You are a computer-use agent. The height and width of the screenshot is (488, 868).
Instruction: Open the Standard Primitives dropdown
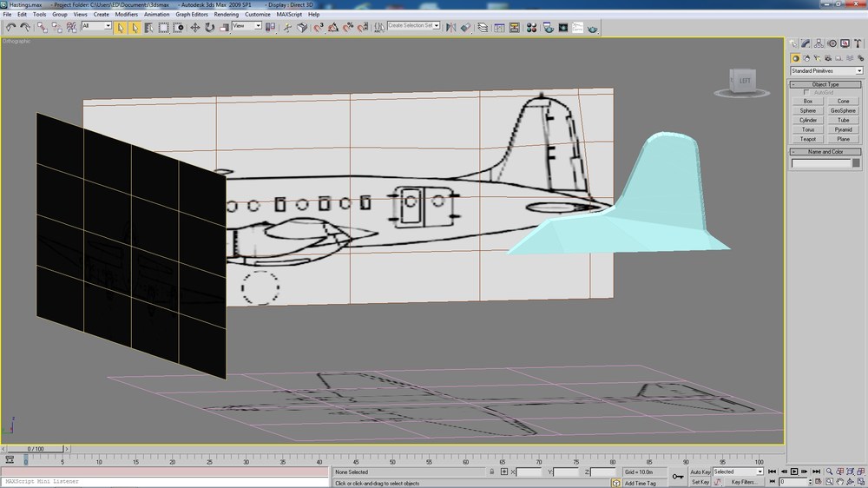pyautogui.click(x=826, y=71)
